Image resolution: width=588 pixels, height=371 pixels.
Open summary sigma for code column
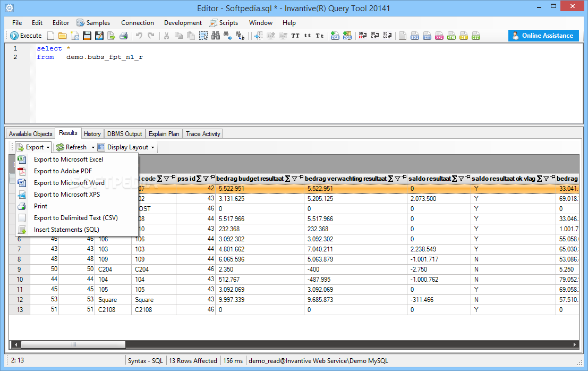159,179
